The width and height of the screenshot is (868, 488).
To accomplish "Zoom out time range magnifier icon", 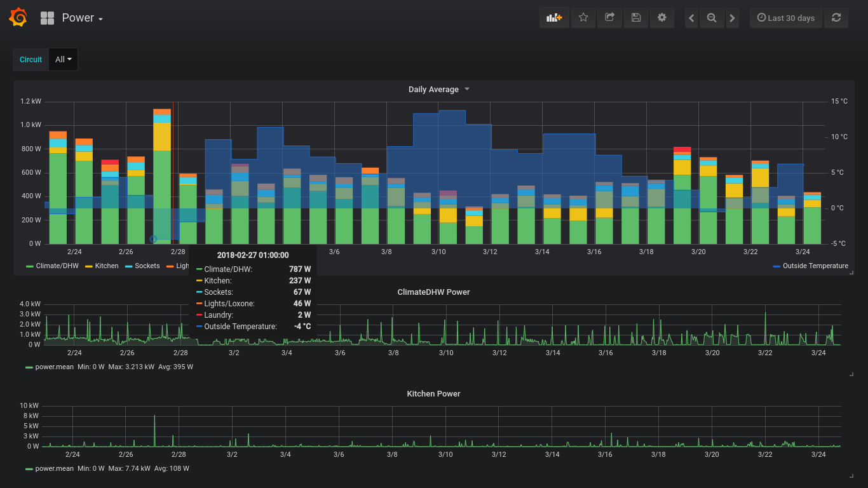I will [x=712, y=18].
